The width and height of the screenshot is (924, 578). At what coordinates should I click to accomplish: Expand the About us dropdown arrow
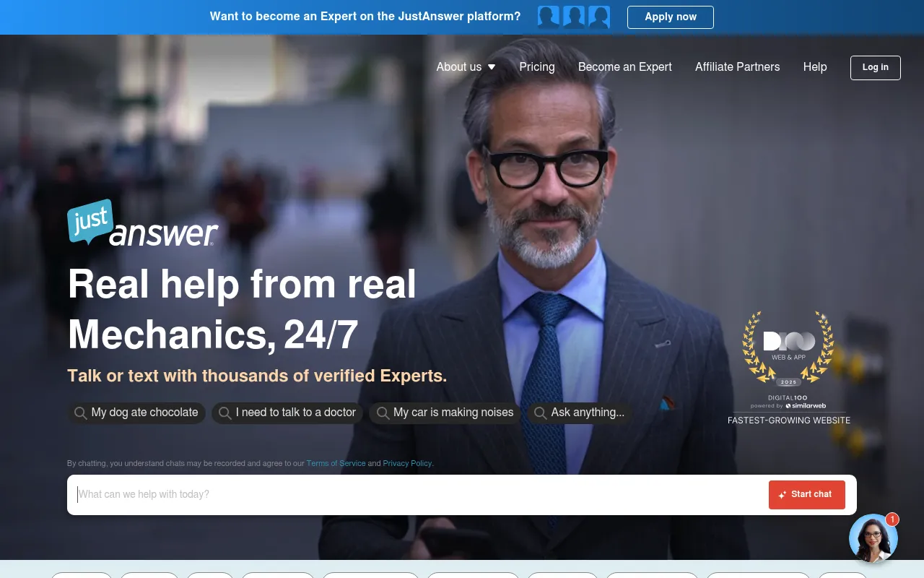point(492,67)
